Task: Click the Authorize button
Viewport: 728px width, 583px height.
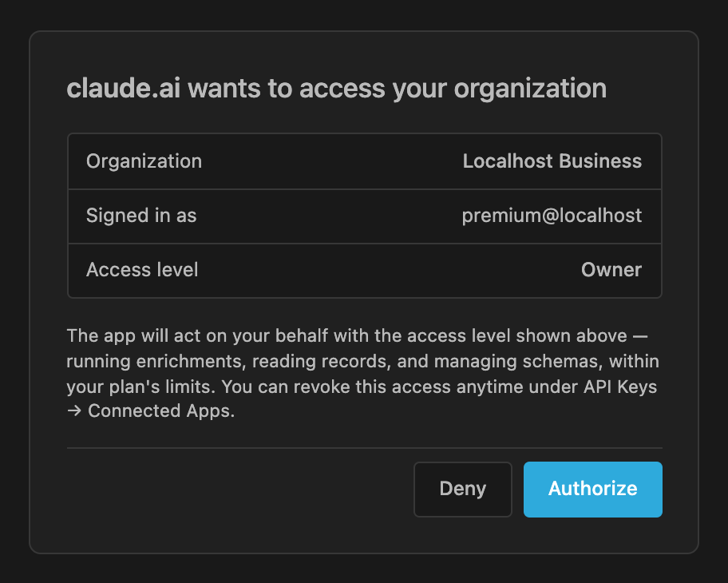Action: (x=593, y=490)
